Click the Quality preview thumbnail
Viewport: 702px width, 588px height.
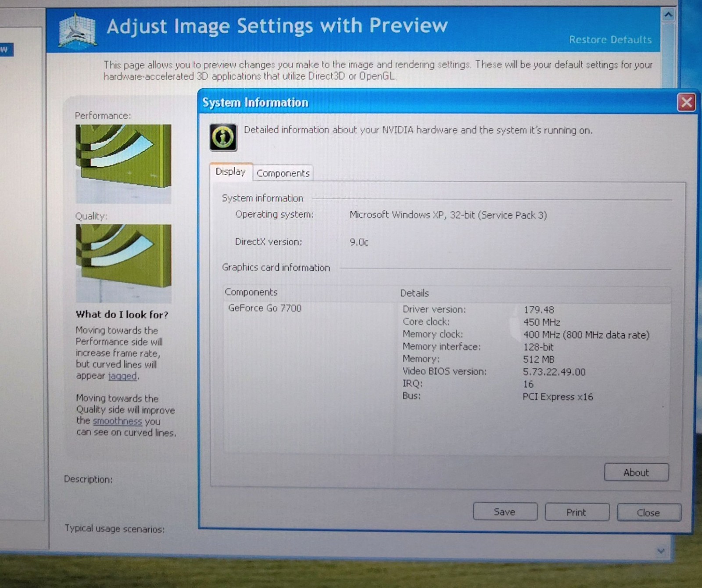click(x=123, y=263)
